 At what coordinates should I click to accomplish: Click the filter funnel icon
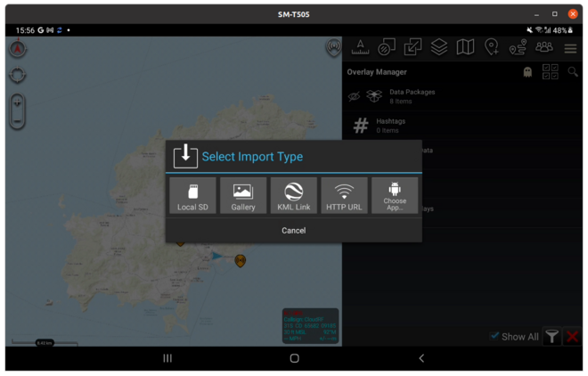(x=551, y=336)
